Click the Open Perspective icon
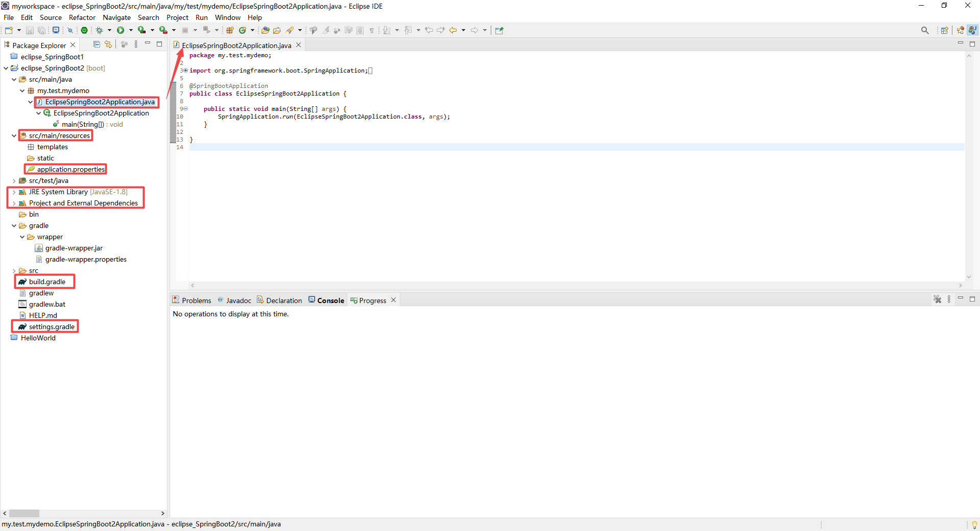This screenshot has width=980, height=531. (x=945, y=30)
